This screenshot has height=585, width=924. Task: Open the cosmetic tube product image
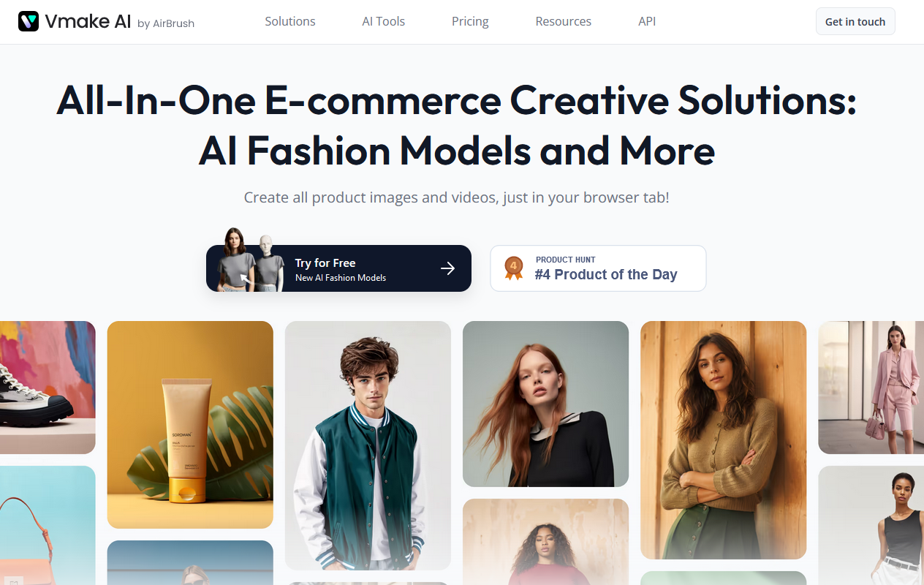click(x=190, y=425)
